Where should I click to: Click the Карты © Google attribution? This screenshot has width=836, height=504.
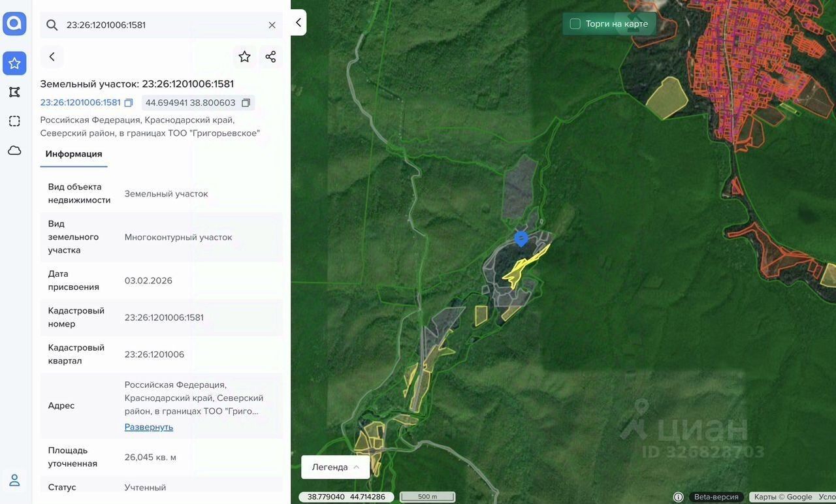coord(783,497)
